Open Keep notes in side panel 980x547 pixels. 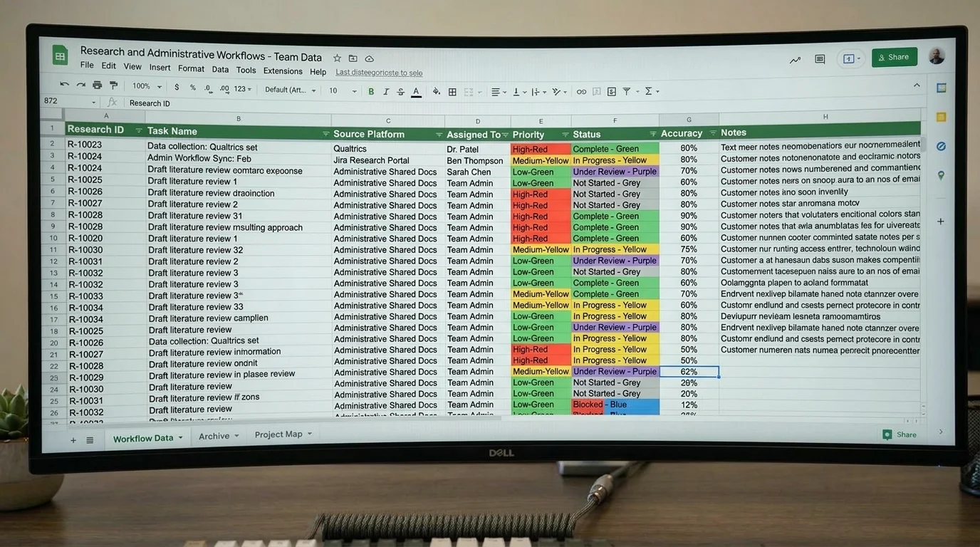pos(941,117)
